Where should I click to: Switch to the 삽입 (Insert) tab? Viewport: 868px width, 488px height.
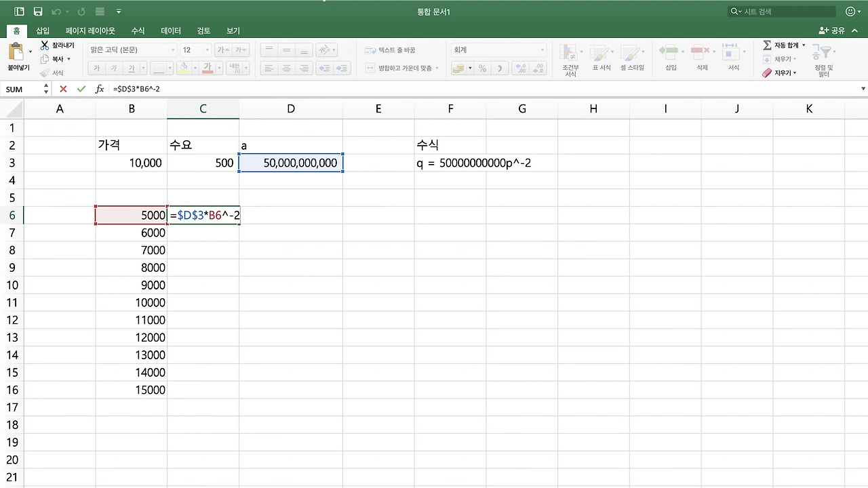pos(43,30)
